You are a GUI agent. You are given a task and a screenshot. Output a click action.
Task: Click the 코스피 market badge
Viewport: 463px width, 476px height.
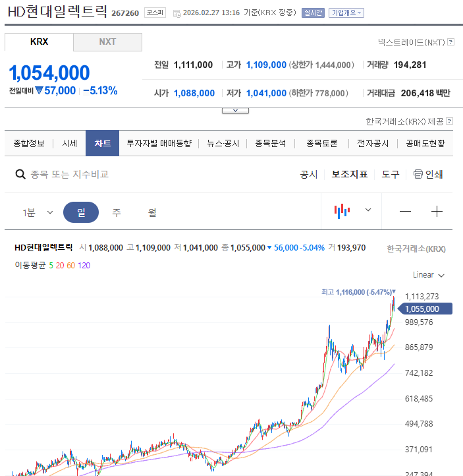point(155,13)
